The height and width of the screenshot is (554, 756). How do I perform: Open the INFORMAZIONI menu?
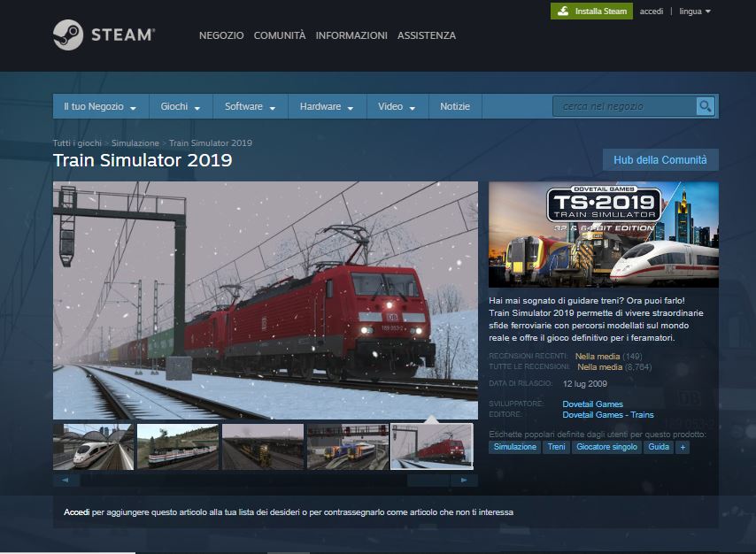[x=351, y=35]
